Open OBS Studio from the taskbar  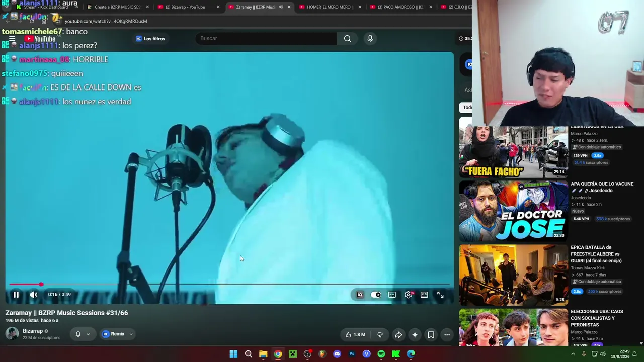[307, 354]
